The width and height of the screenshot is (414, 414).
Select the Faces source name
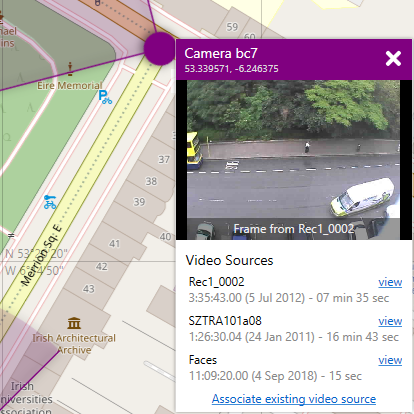tap(203, 360)
